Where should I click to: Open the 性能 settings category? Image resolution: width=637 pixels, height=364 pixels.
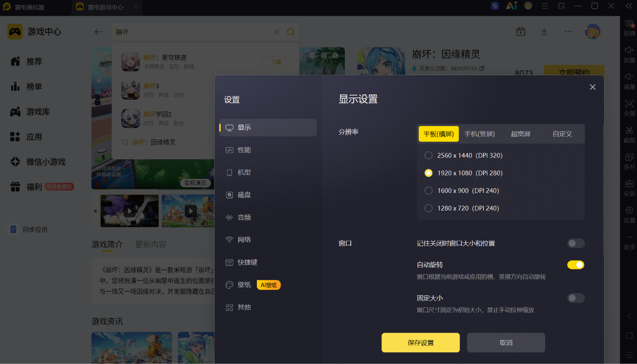point(268,150)
